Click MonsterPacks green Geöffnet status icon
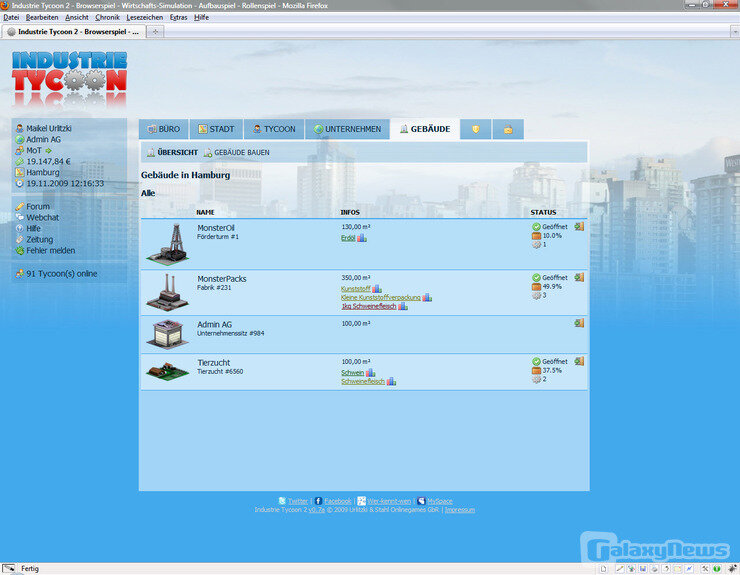The image size is (740, 575). click(536, 278)
